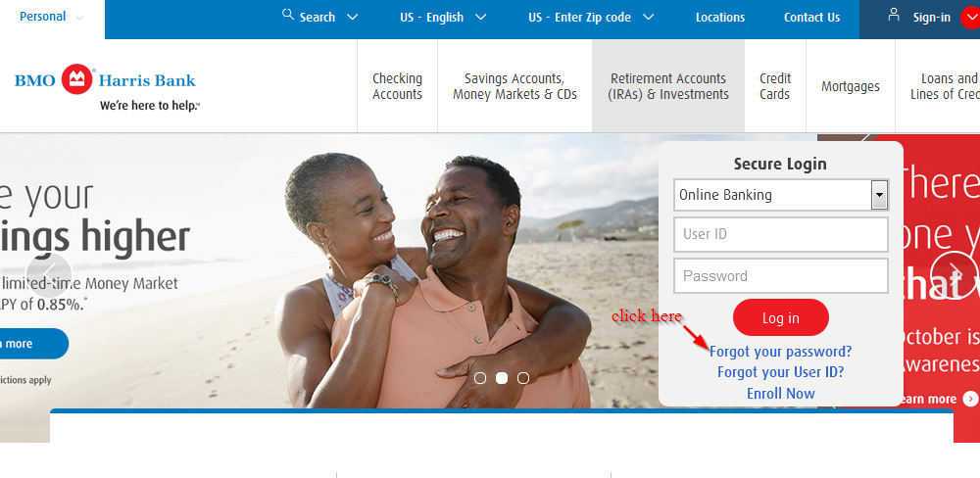Click the BMO Harris Bank logo
980x478 pixels.
tap(105, 80)
